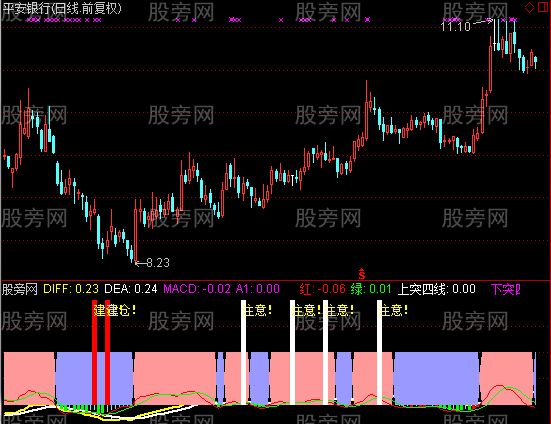Select the A1: 0.00 indicator value
This screenshot has width=551, height=424.
[x=258, y=289]
